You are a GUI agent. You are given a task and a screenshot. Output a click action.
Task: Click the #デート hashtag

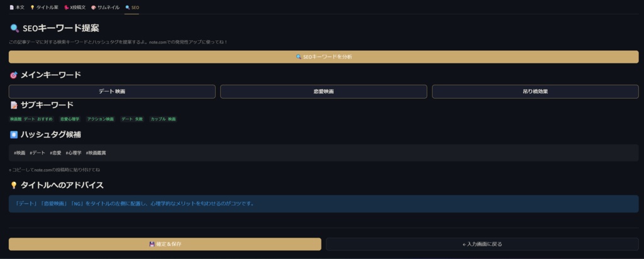coord(37,153)
